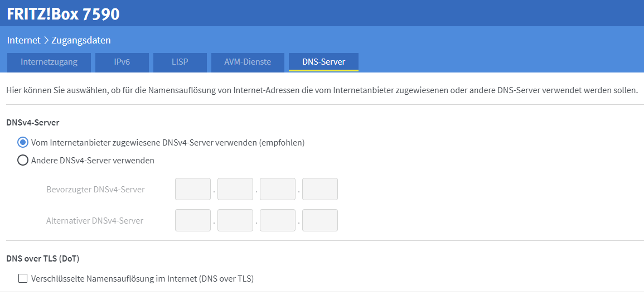Click the 'Zugangsdaten' breadcrumb entry
The height and width of the screenshot is (300, 644).
tap(81, 40)
